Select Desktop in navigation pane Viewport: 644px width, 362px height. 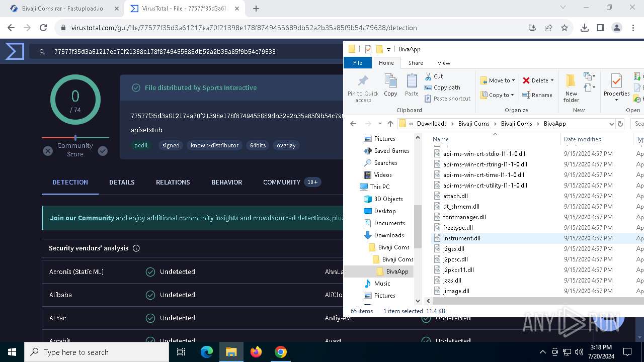pyautogui.click(x=384, y=211)
